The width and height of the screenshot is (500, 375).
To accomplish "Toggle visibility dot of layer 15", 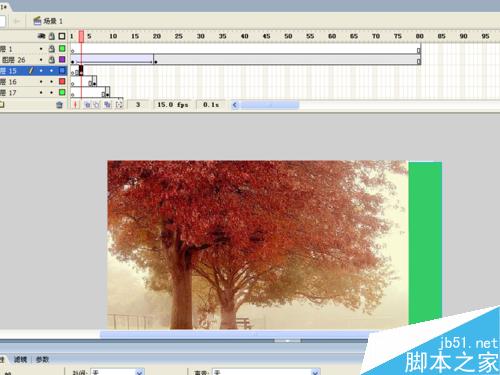I will tap(41, 71).
